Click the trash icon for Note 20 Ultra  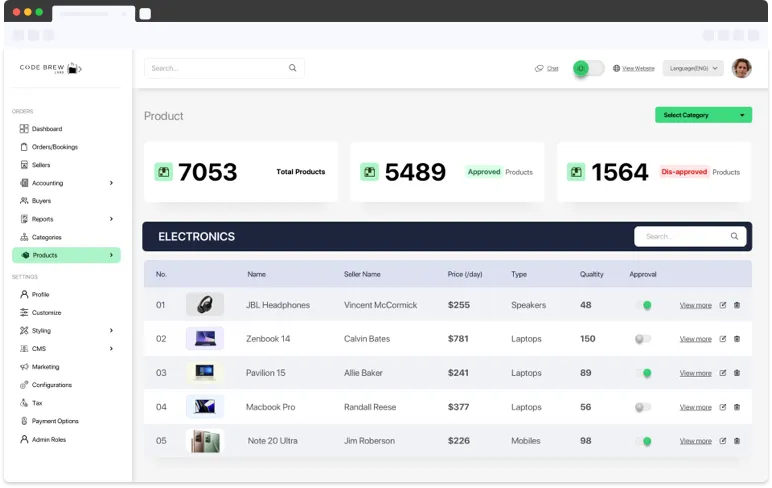click(x=737, y=441)
